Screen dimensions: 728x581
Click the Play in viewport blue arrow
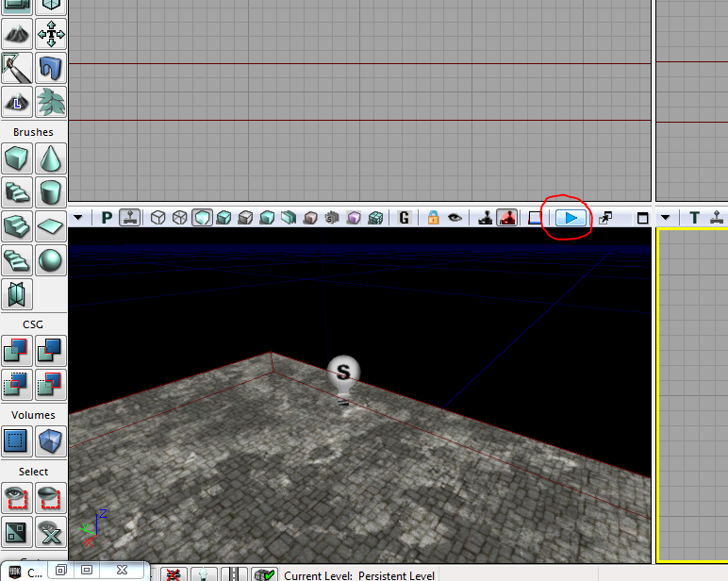571,218
